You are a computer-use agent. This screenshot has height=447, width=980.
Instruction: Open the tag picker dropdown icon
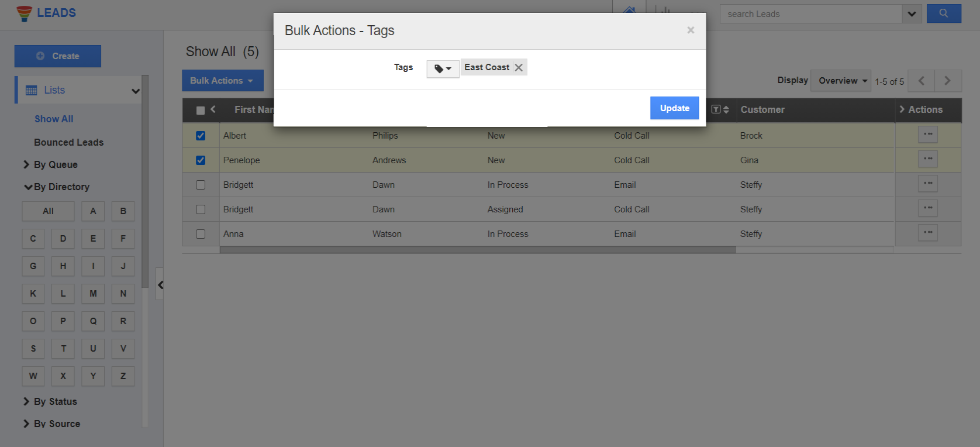coord(443,68)
